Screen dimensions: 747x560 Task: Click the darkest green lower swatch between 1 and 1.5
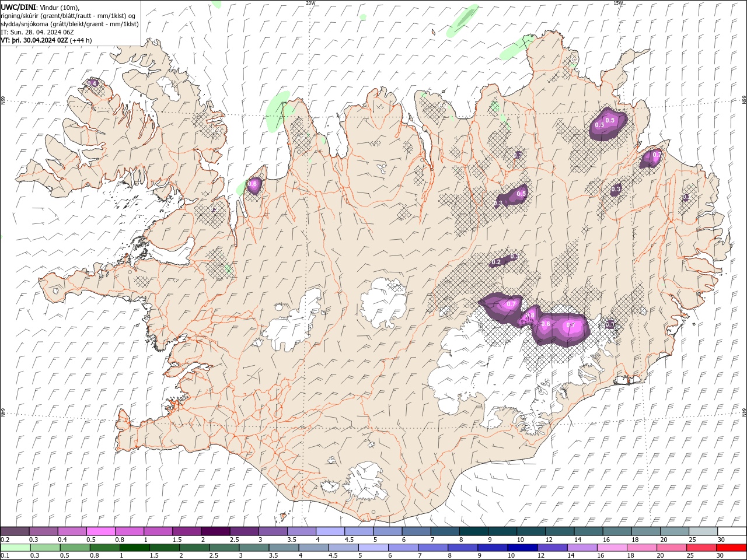134,548
